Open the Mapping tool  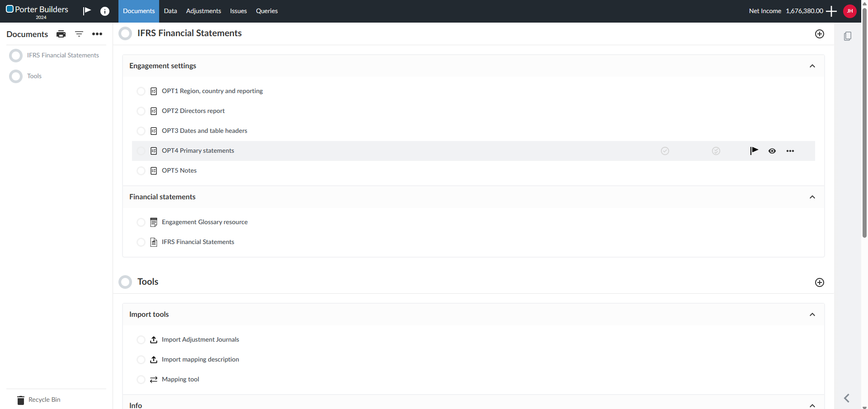click(180, 380)
